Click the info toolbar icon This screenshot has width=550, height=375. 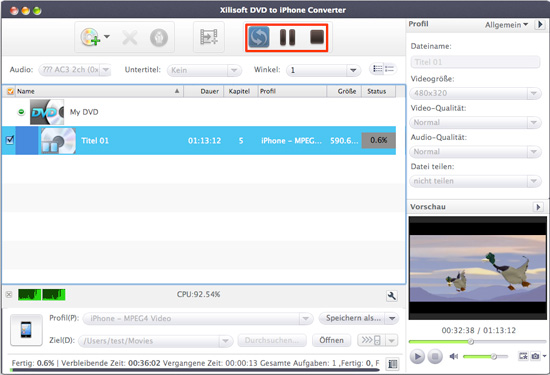pos(159,38)
